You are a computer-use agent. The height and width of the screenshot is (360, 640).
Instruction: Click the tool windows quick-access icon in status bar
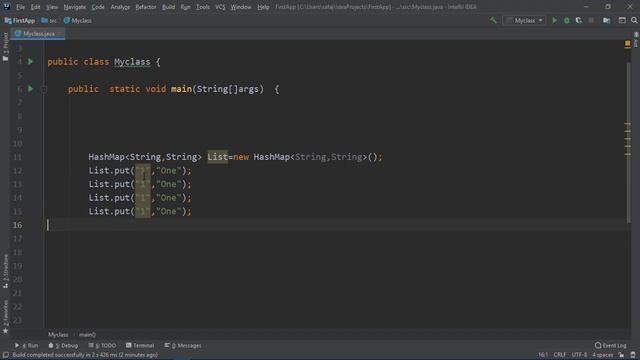click(x=5, y=355)
